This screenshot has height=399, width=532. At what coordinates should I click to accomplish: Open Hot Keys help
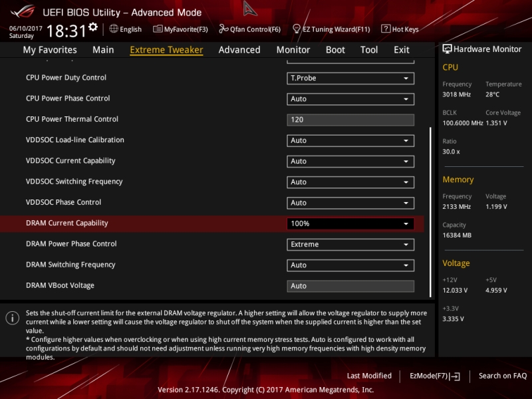click(x=400, y=29)
